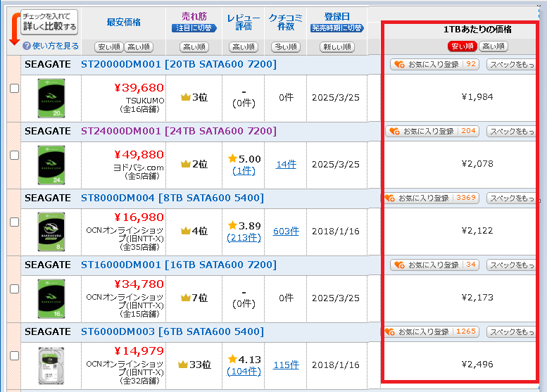Check the ST8000DM004 compare checkbox
Viewport: 547px width, 392px height.
tap(14, 222)
